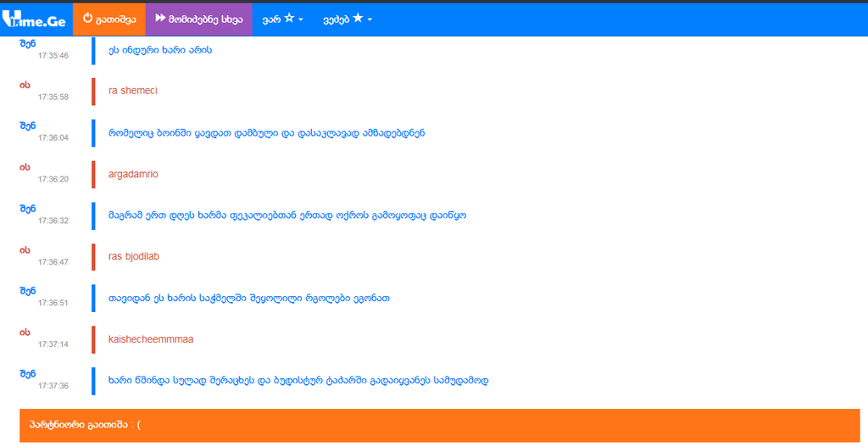Click the message starting with 'მაგრამ ერთ დღეს'
This screenshot has width=868, height=447.
[x=287, y=215]
